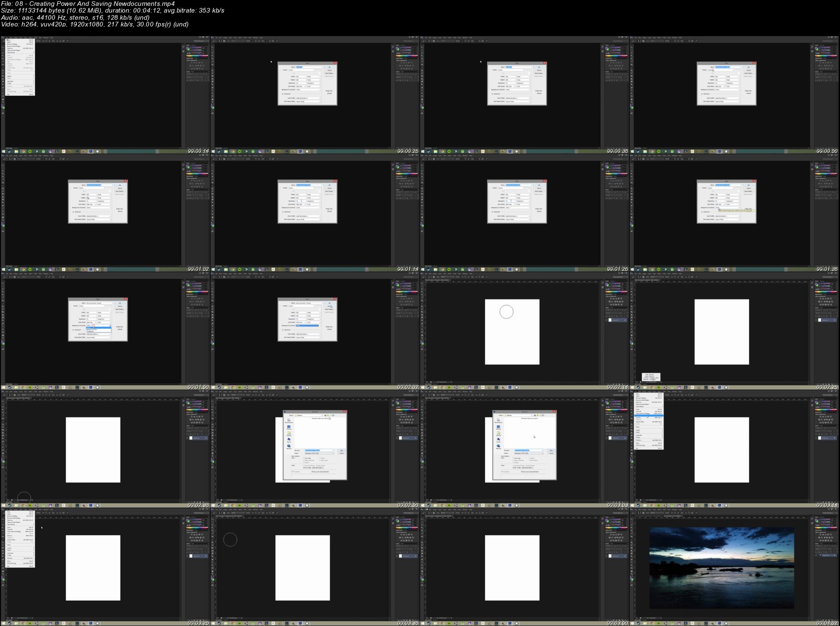The image size is (840, 626).
Task: Open the Preset dropdown in the 00:01:50 frame
Action: (92, 306)
